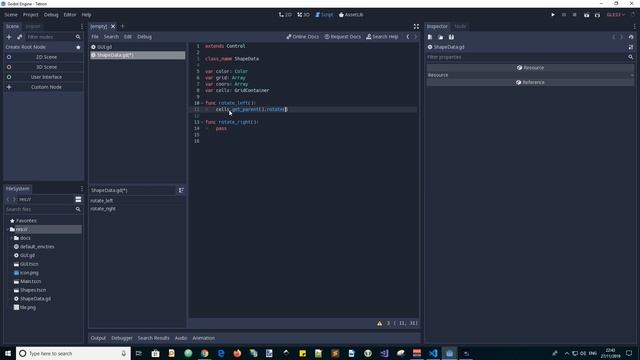Add a new scene tab with plus

[122, 26]
